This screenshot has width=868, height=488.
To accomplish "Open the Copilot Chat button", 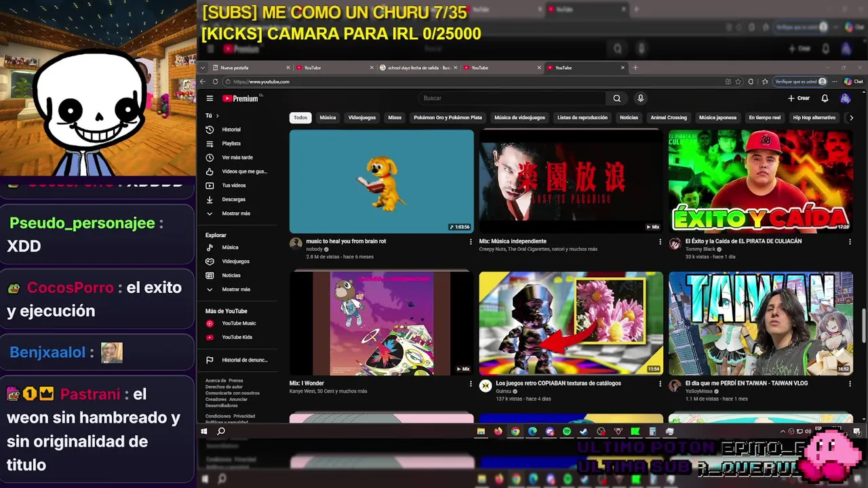I will [854, 81].
